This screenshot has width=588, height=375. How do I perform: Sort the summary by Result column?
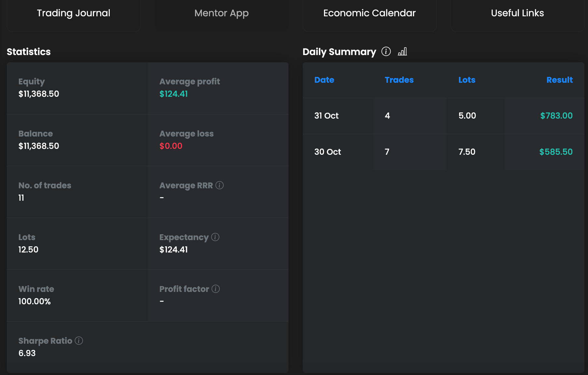coord(559,80)
